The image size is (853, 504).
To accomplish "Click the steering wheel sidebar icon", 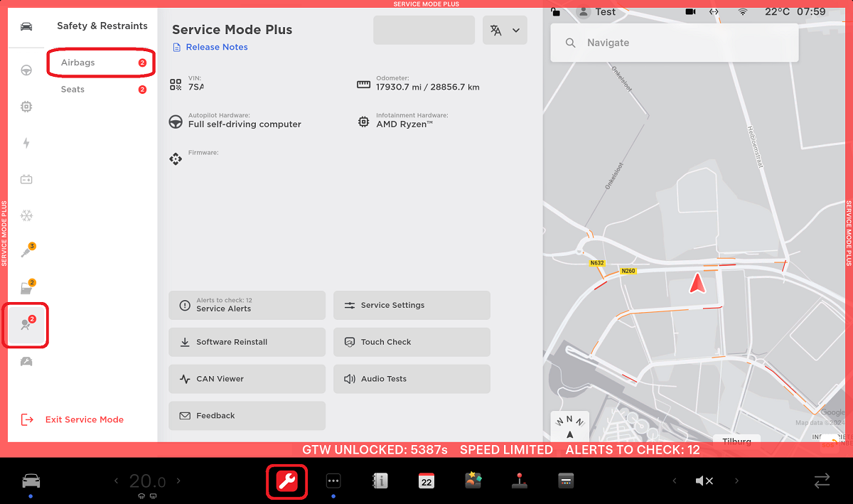I will [x=26, y=70].
